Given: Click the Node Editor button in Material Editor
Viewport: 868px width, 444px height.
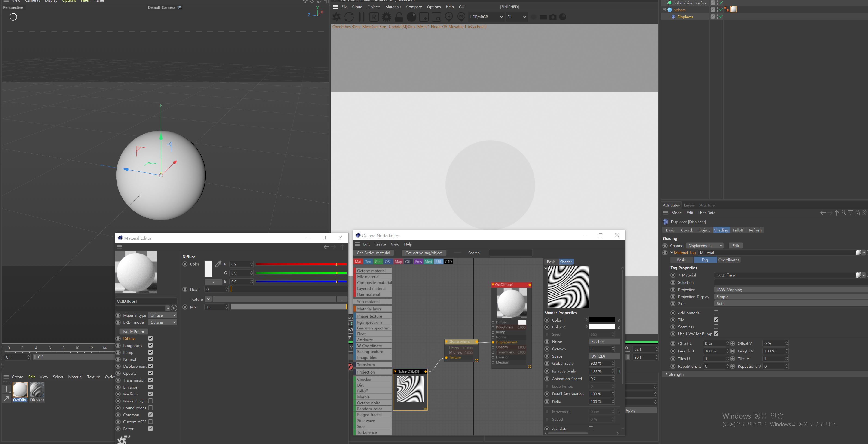Looking at the screenshot, I should [x=133, y=331].
